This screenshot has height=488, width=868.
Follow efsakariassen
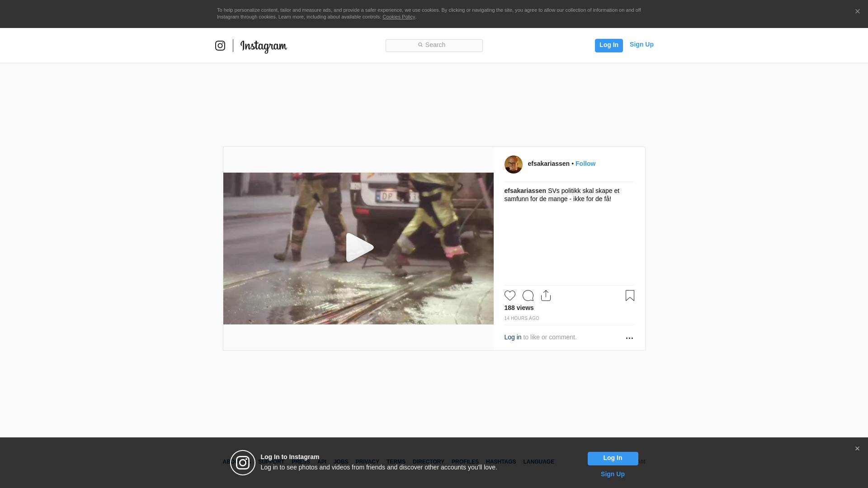[585, 164]
